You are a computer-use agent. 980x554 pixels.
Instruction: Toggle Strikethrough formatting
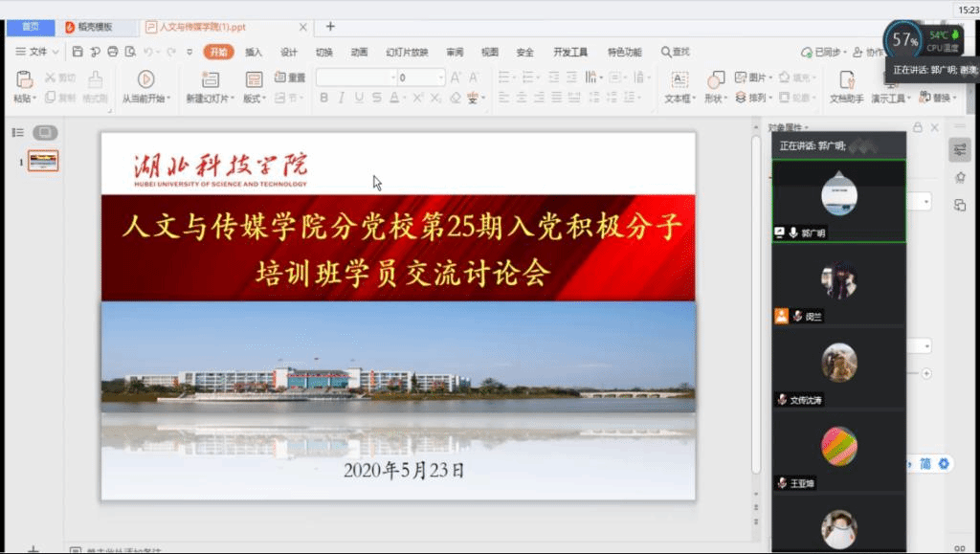coord(377,98)
